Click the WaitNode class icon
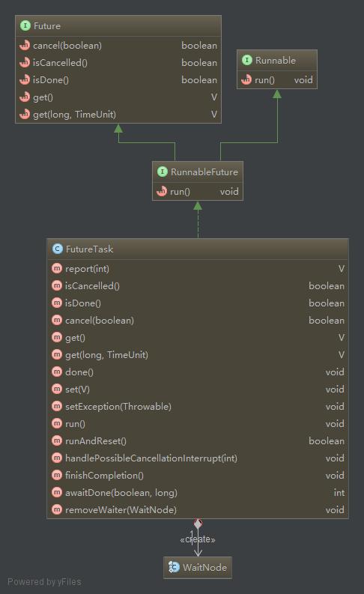 click(174, 567)
